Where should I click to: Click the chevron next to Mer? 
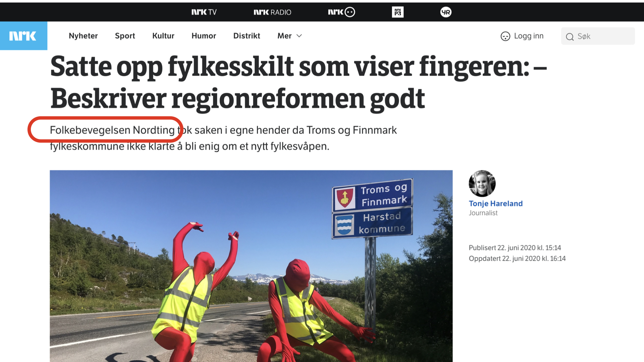(x=299, y=36)
